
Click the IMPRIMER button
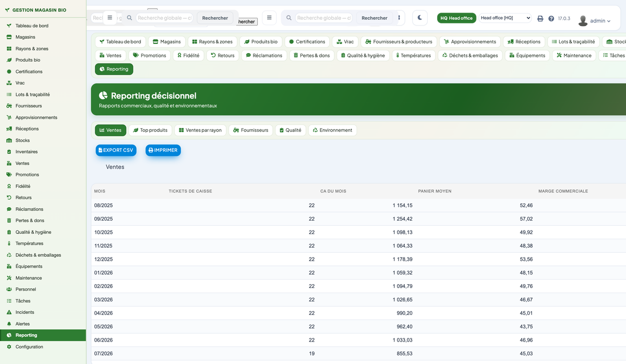(163, 150)
